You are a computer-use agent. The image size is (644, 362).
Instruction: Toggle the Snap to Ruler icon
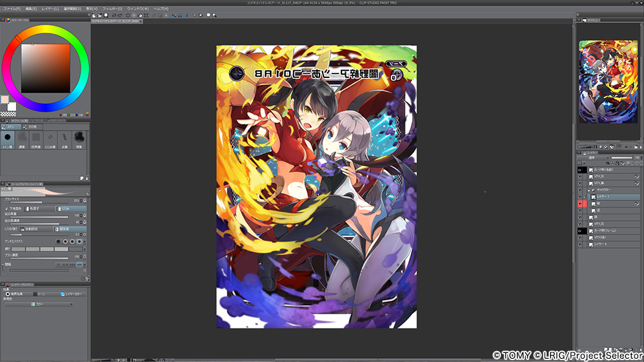(174, 15)
